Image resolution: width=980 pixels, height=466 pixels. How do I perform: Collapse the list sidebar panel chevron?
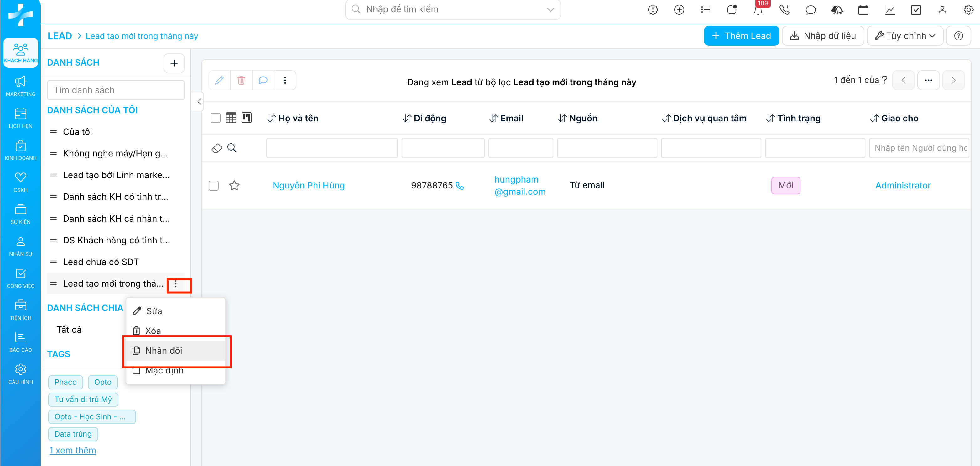(199, 102)
